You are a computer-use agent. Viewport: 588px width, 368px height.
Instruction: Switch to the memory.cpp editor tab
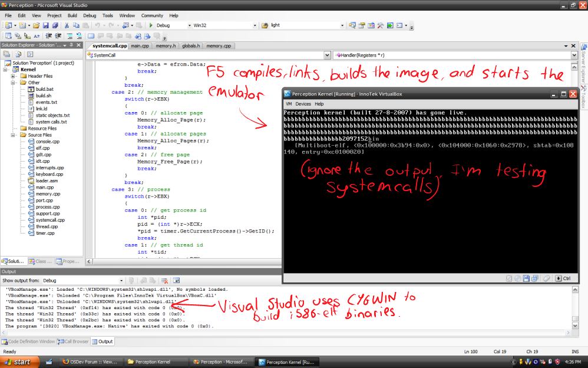click(219, 46)
